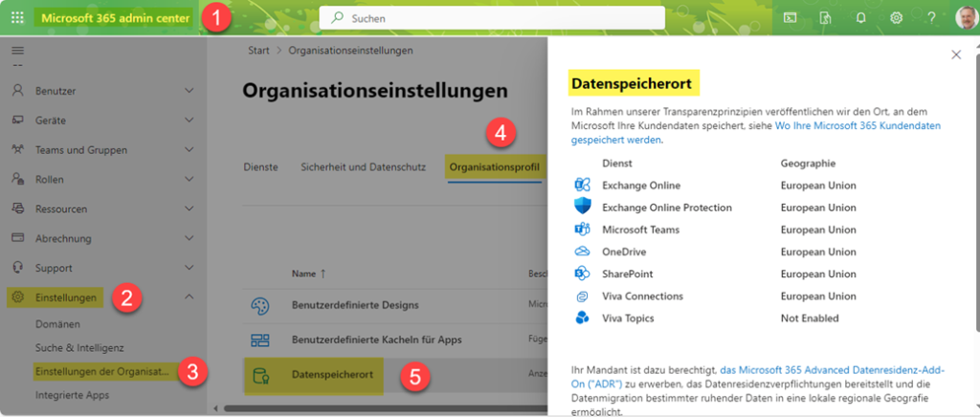
Task: Collapse the navigation hamburger menu
Action: pos(17,51)
